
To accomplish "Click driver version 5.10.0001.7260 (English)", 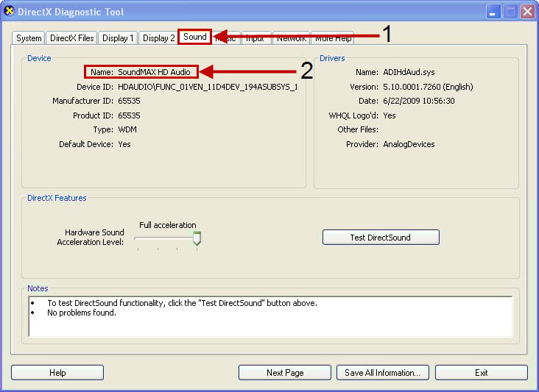I will (x=428, y=87).
